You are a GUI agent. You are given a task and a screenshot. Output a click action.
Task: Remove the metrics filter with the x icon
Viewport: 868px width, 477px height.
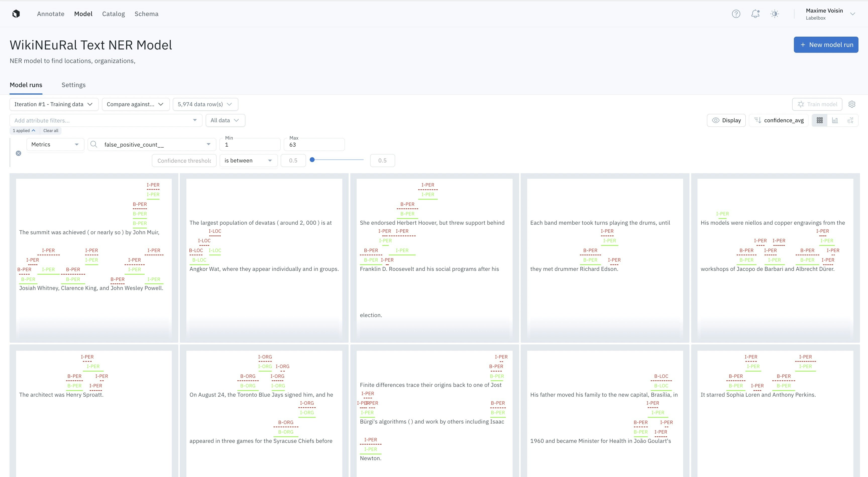(19, 153)
